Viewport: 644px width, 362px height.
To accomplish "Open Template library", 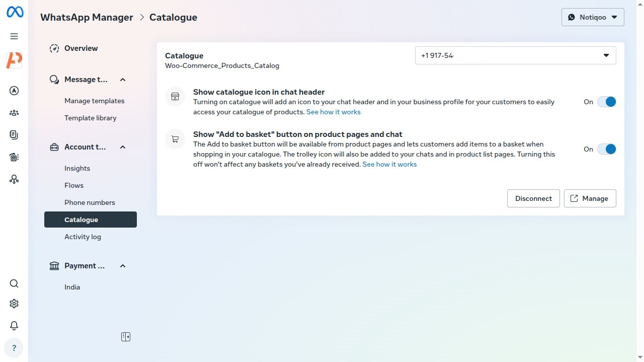I will 91,118.
